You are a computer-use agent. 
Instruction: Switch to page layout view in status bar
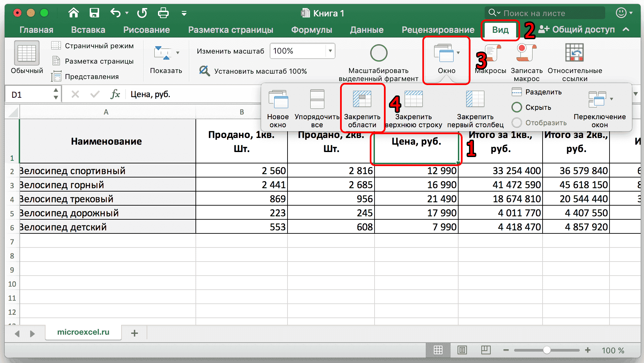pos(463,350)
